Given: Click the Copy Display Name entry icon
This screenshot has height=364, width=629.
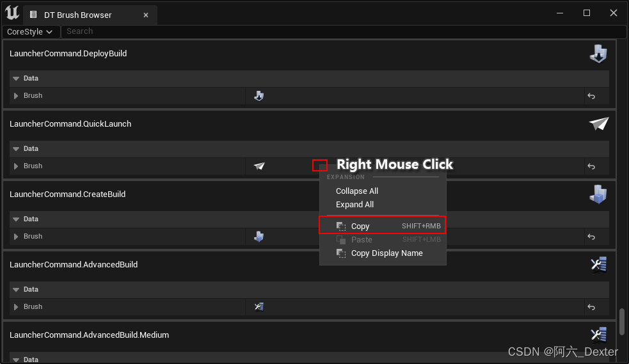Looking at the screenshot, I should (x=341, y=253).
